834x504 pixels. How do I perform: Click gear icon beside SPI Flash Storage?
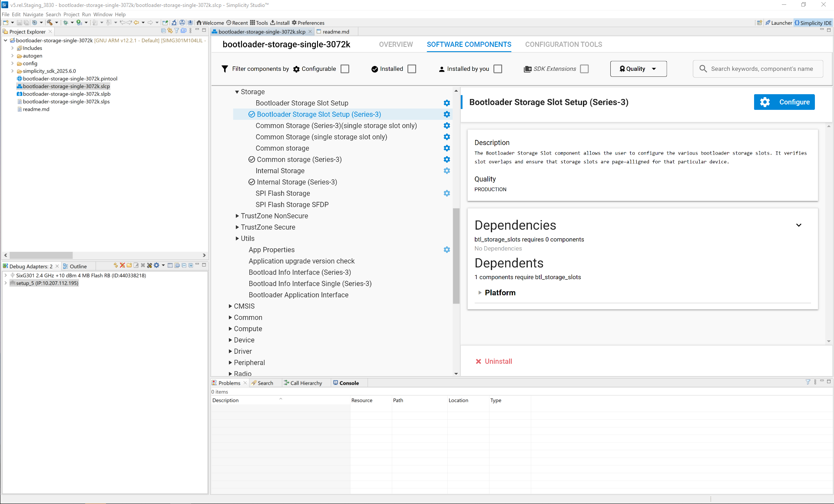(x=447, y=193)
